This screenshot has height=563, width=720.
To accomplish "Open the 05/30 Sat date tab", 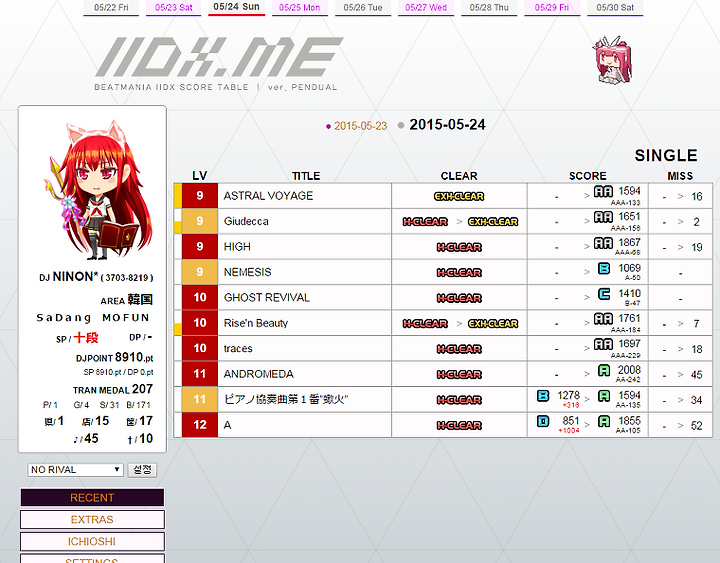I will (x=615, y=8).
